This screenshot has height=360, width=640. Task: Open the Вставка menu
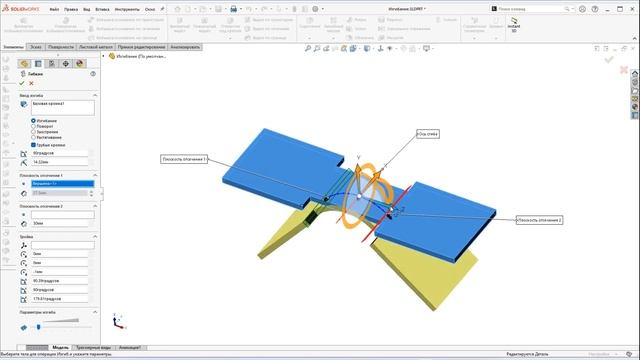click(102, 9)
